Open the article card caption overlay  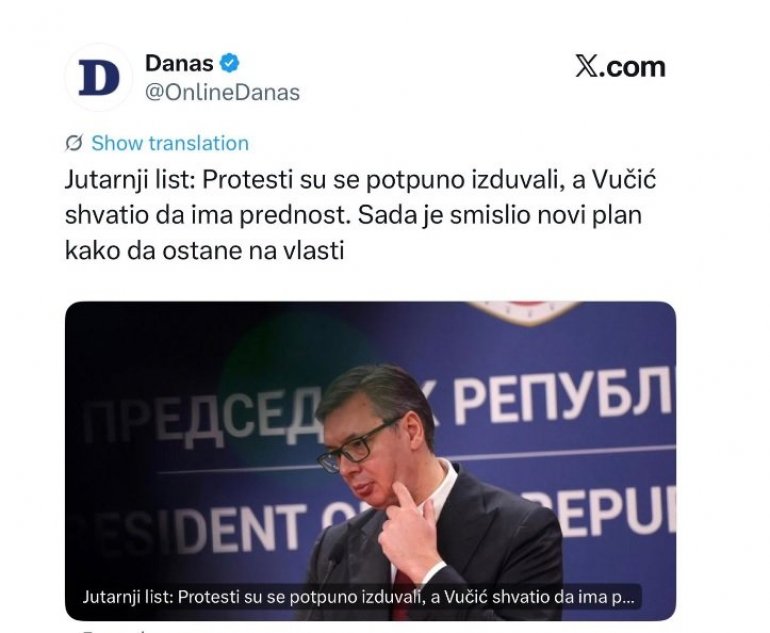pyautogui.click(x=358, y=597)
